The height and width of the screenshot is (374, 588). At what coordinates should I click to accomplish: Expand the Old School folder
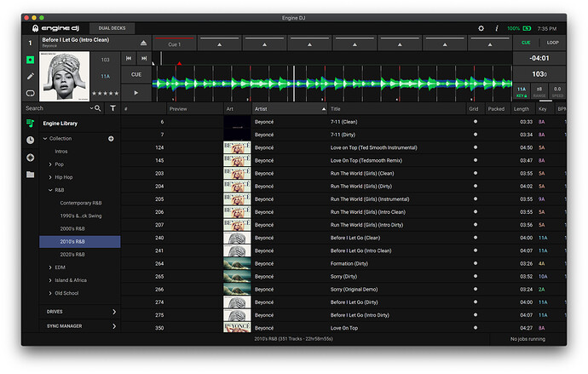click(x=50, y=293)
